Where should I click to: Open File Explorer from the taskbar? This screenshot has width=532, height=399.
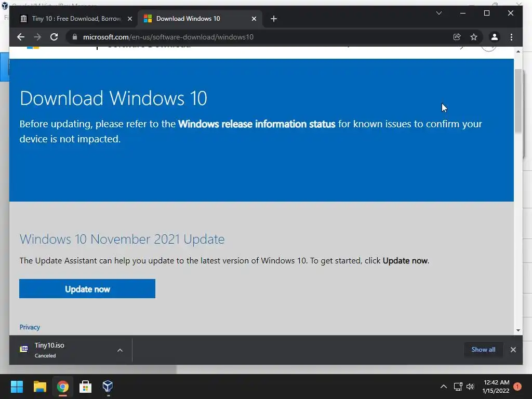pos(39,387)
